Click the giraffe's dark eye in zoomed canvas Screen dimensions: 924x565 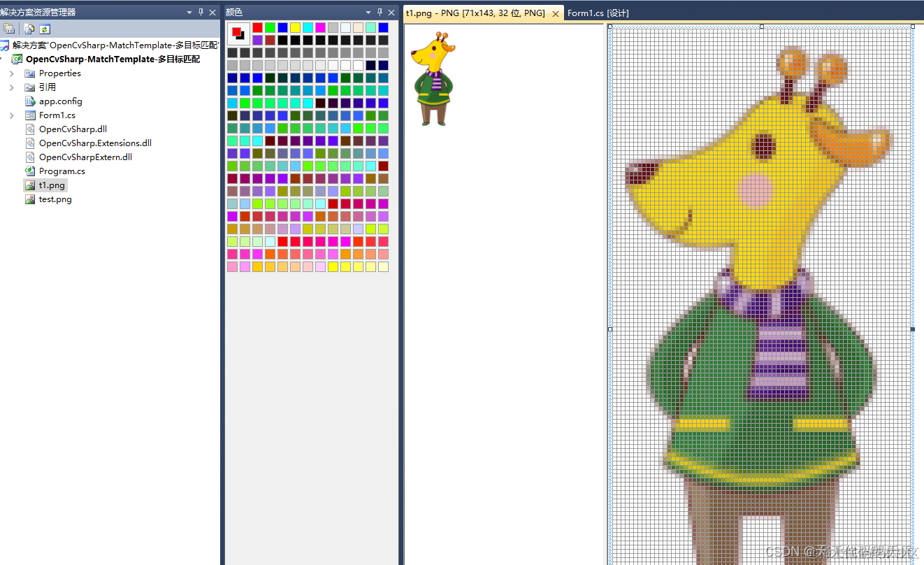765,146
